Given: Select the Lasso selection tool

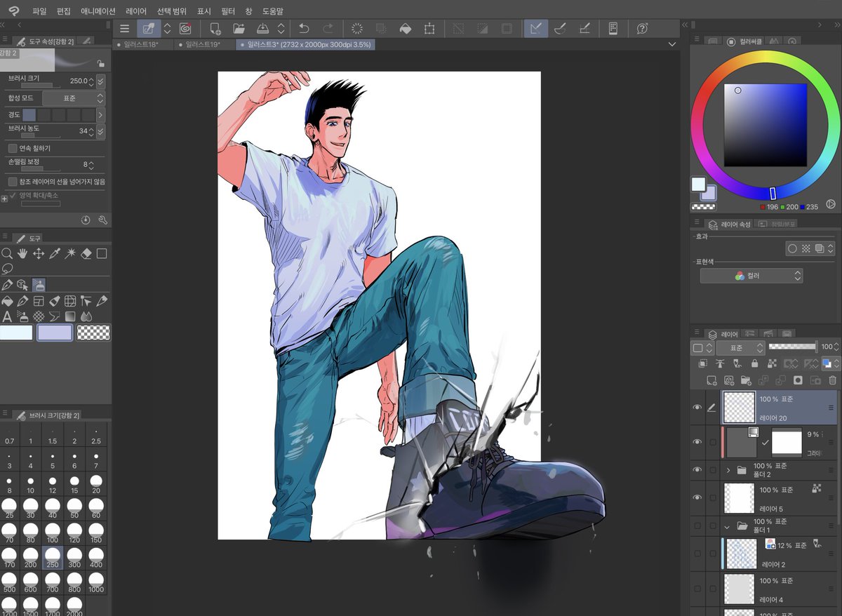Looking at the screenshot, I should tap(7, 268).
